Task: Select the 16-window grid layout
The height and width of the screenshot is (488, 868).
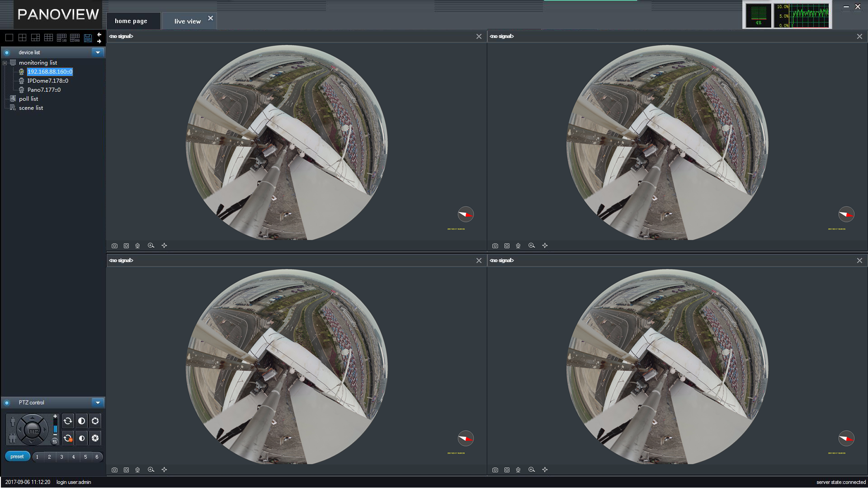Action: pyautogui.click(x=61, y=38)
